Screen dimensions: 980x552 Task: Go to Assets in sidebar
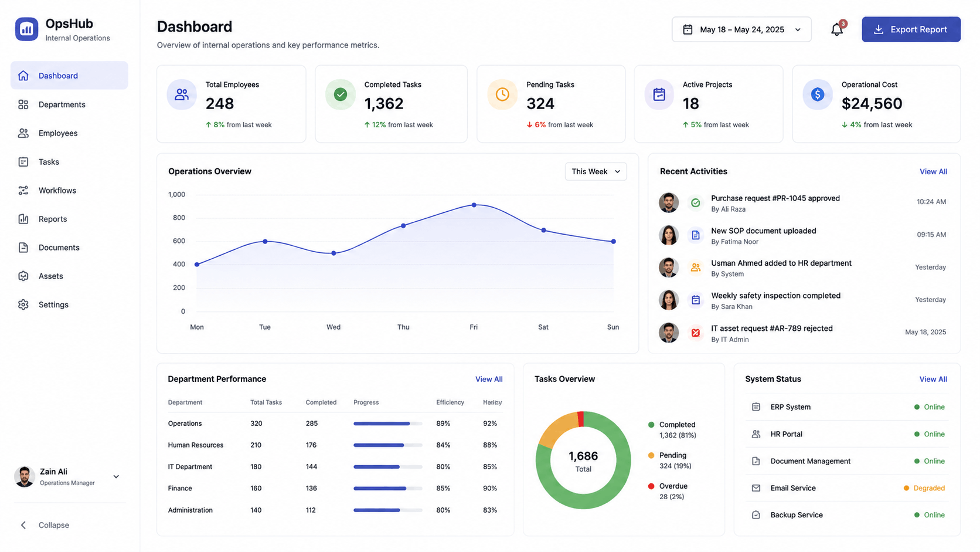tap(69, 276)
